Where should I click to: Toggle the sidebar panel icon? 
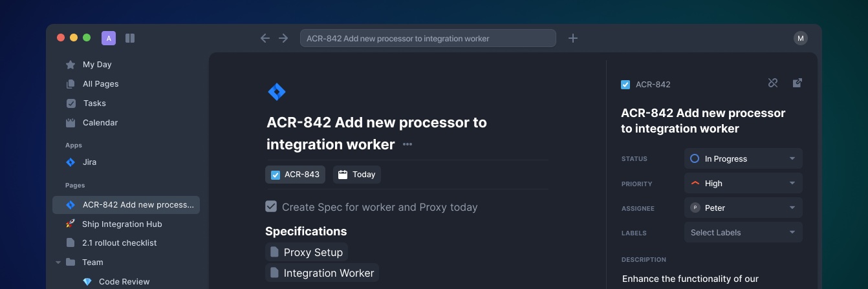[x=130, y=38]
